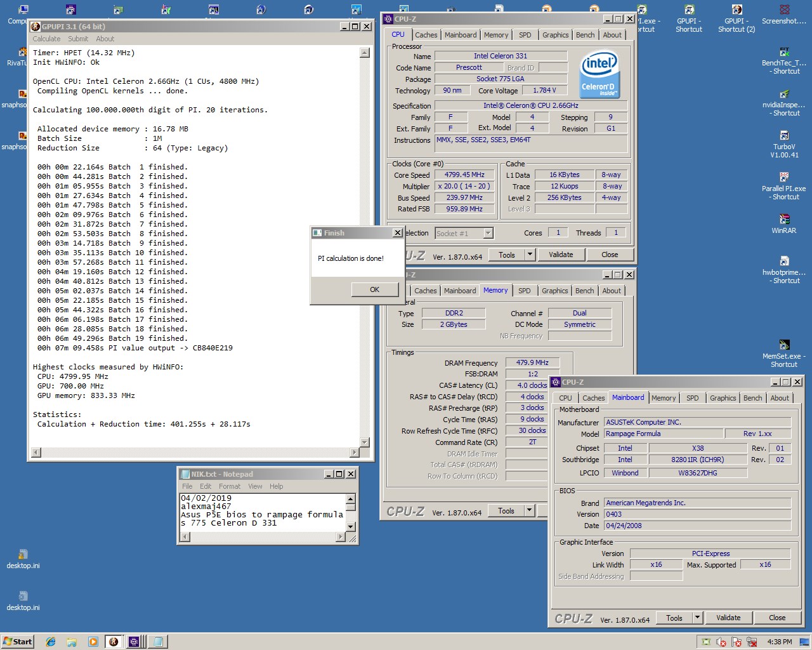Click the Intel Celeron D logo in CPU-Z
Screen dimensions: 812x650
pyautogui.click(x=599, y=75)
